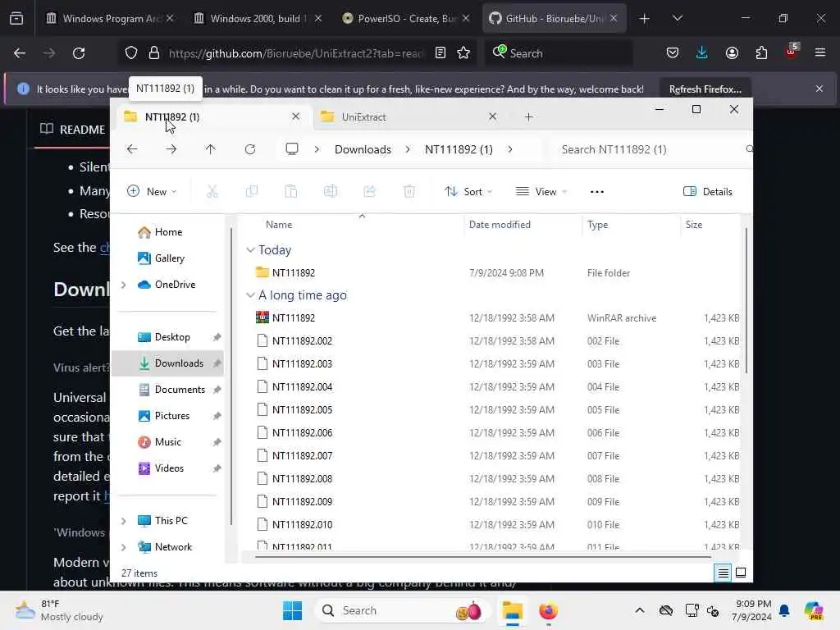List all Firefox tabs dropdown arrow
Screen dimensions: 840x630
click(678, 19)
